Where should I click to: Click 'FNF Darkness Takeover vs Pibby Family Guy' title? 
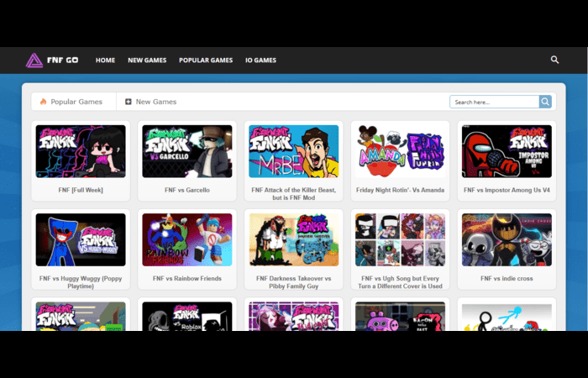point(294,282)
